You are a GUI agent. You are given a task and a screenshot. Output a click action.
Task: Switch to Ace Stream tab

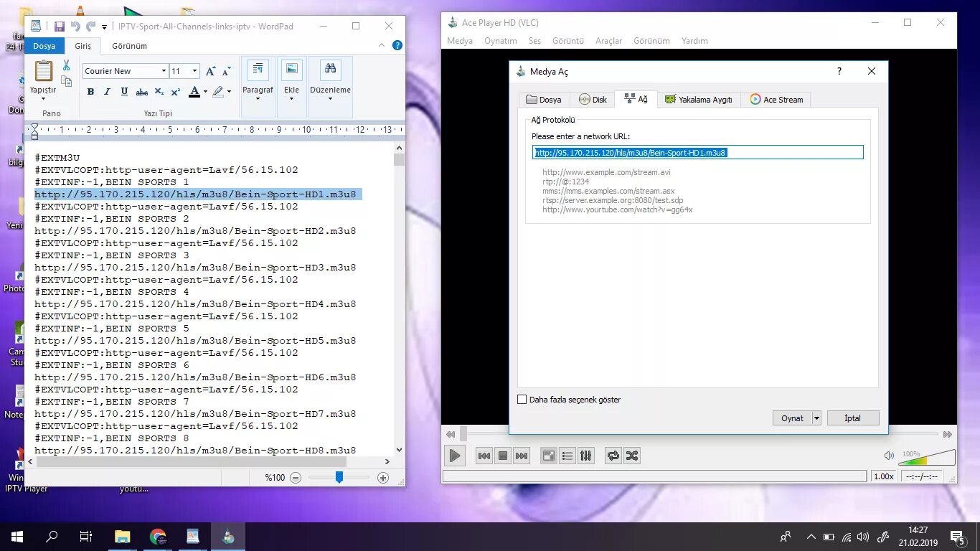tap(777, 99)
